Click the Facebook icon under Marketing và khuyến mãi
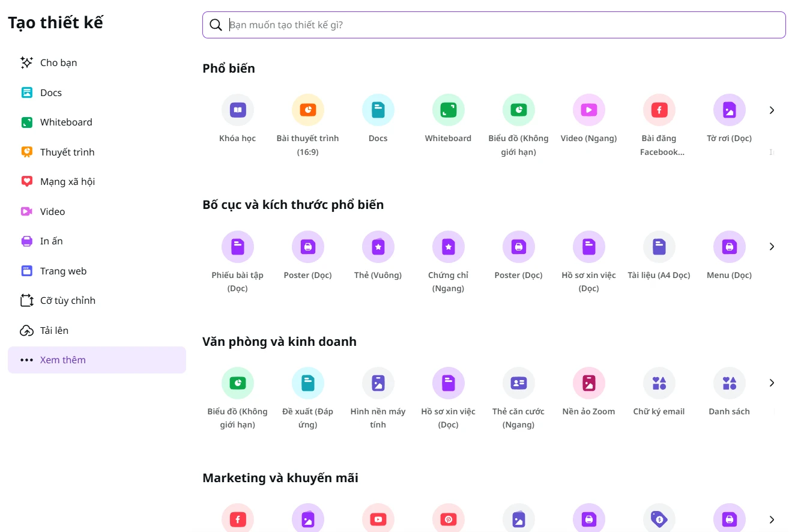789x532 pixels. click(x=238, y=518)
